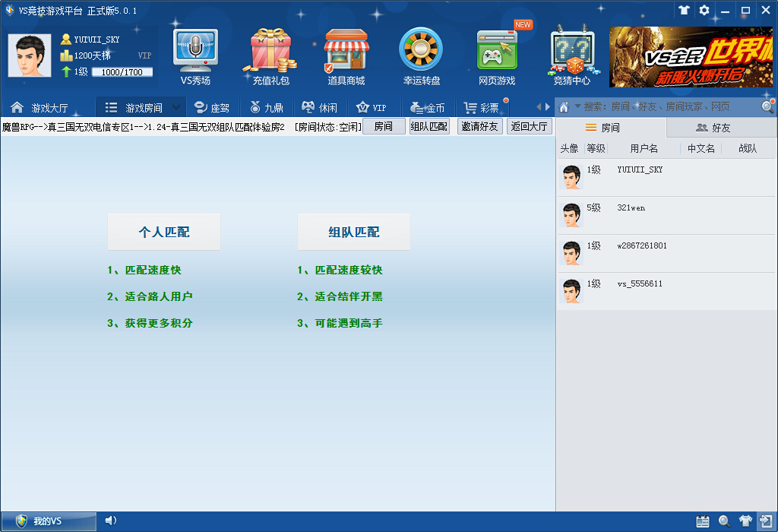Click the avatar of user vs_5556611
Viewport: 778px width, 532px height.
(x=571, y=291)
